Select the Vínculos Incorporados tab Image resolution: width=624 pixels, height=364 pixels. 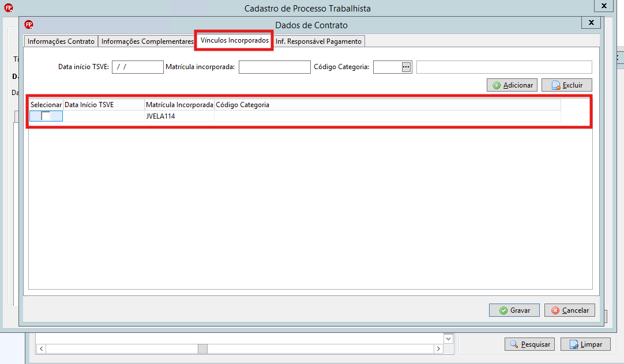[x=234, y=40]
